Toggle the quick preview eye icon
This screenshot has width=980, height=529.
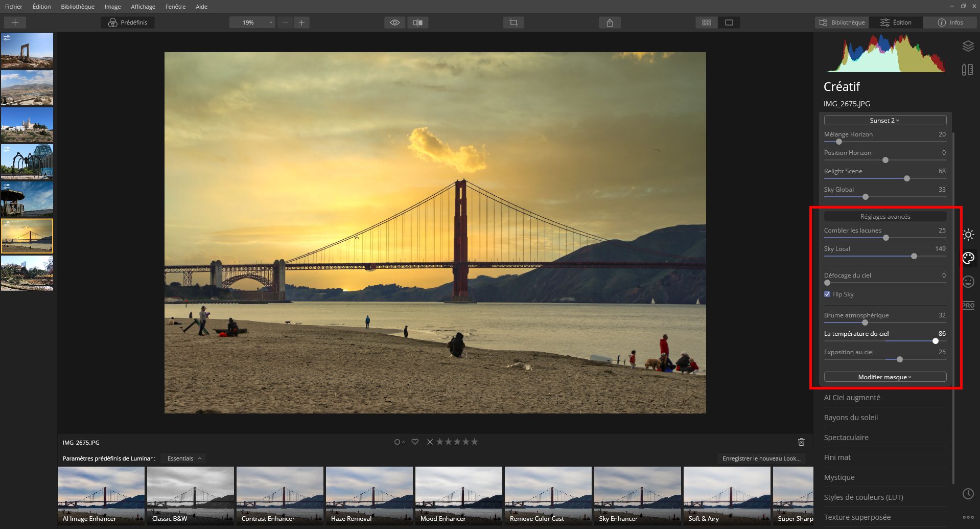click(394, 22)
